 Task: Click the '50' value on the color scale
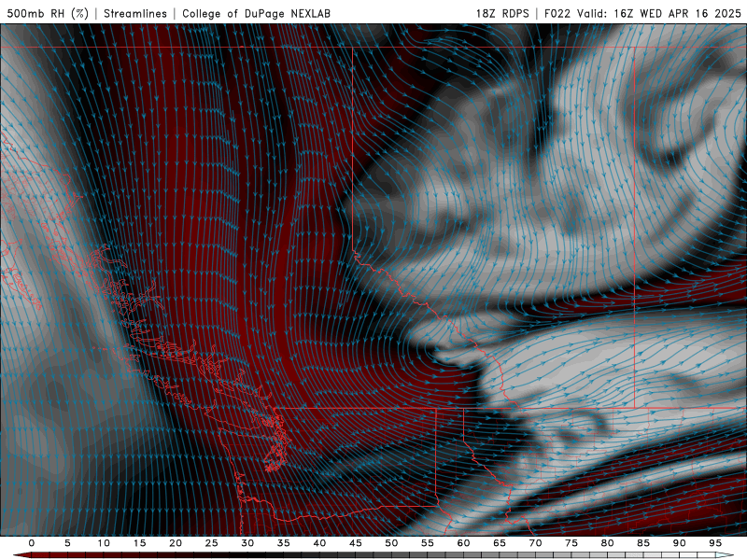[x=391, y=543]
